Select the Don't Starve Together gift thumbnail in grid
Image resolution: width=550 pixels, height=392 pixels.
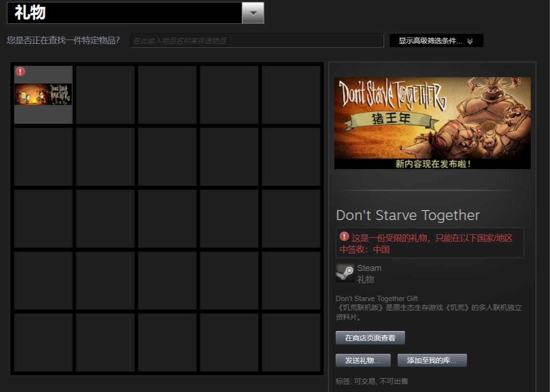43,94
